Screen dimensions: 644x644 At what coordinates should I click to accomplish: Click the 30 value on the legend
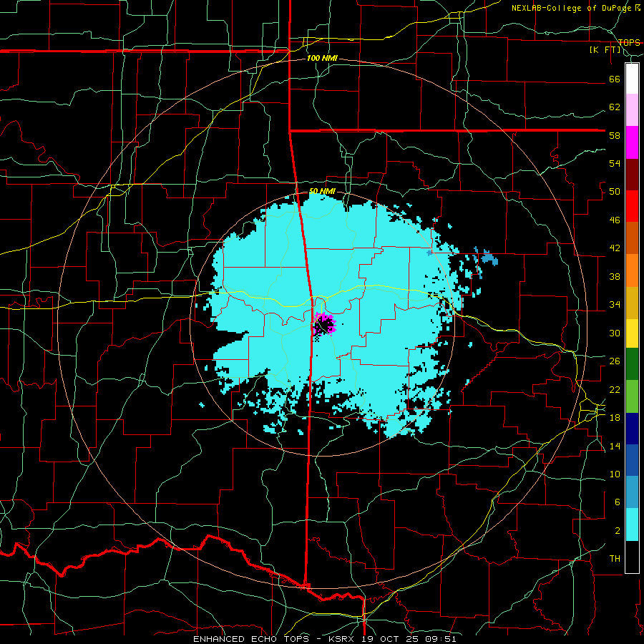[x=615, y=333]
